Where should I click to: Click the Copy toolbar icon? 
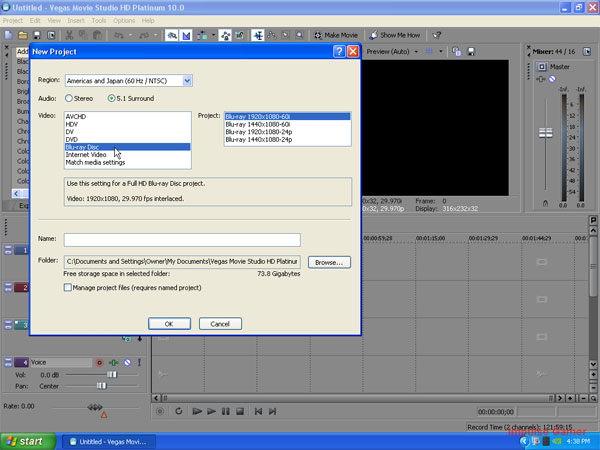point(83,36)
